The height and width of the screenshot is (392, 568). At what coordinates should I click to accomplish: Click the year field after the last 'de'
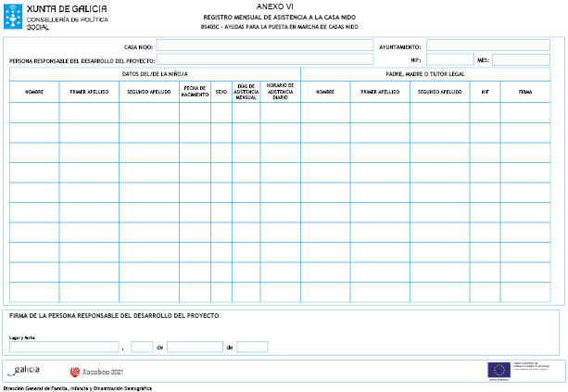[252, 348]
